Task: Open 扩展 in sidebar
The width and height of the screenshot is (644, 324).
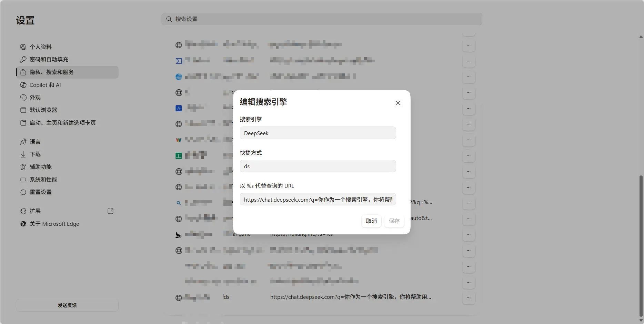Action: (67, 211)
